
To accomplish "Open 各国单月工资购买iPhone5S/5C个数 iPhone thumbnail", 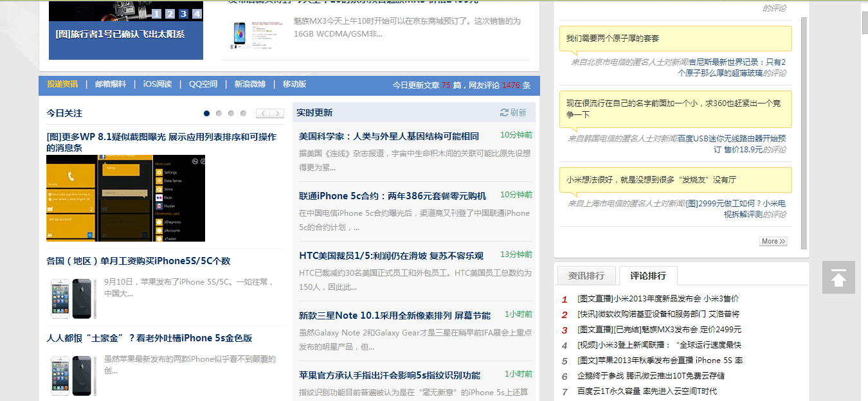I will [x=75, y=299].
